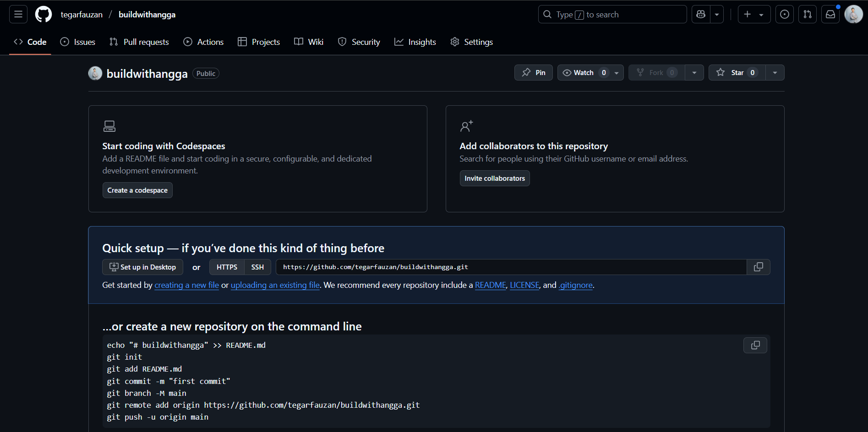
Task: Open the create new plus menu
Action: [754, 14]
